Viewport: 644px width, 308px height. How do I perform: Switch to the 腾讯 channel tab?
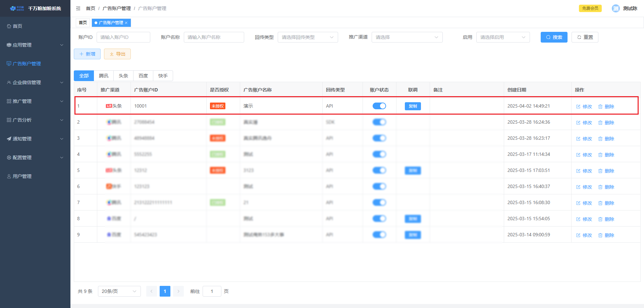coord(104,76)
